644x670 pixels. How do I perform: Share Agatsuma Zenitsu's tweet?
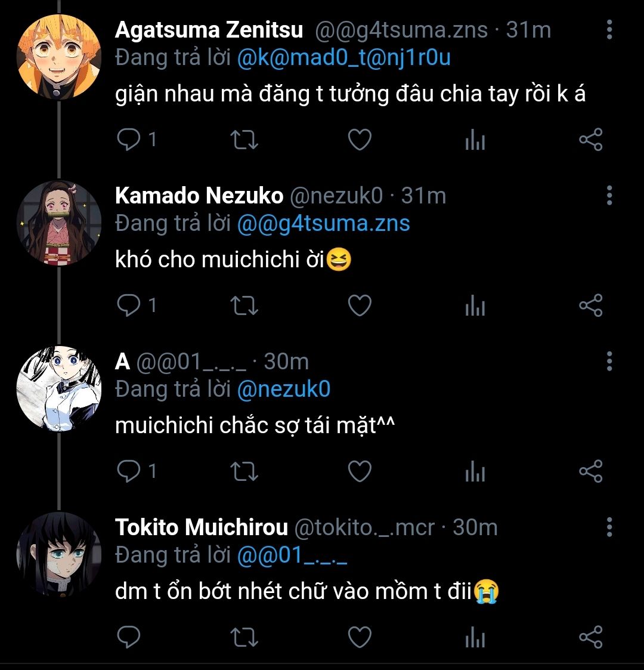click(x=590, y=140)
